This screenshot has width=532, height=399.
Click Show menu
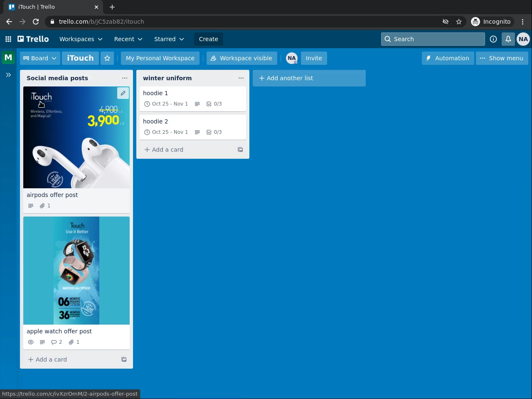tap(502, 58)
